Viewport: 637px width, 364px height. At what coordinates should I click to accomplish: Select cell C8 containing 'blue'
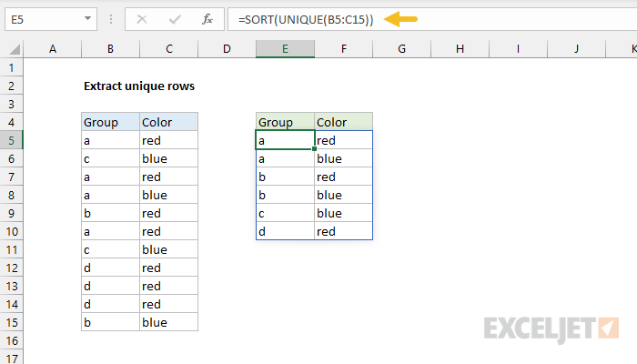coord(169,195)
